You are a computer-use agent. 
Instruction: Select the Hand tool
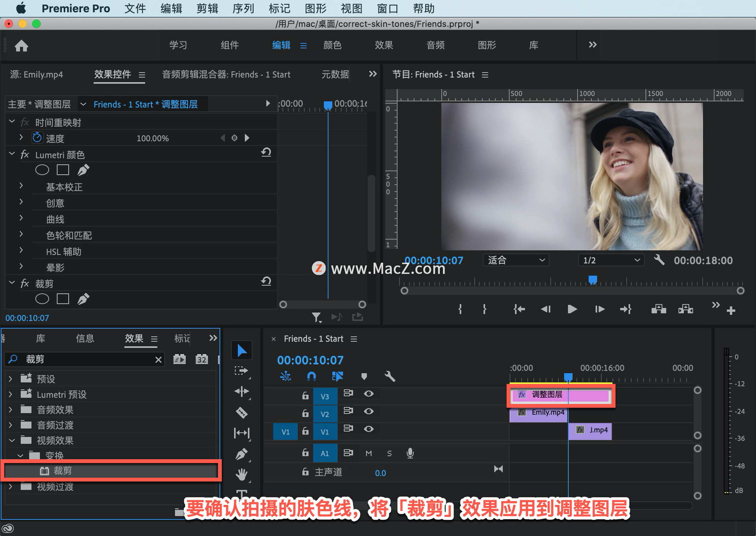pos(241,474)
